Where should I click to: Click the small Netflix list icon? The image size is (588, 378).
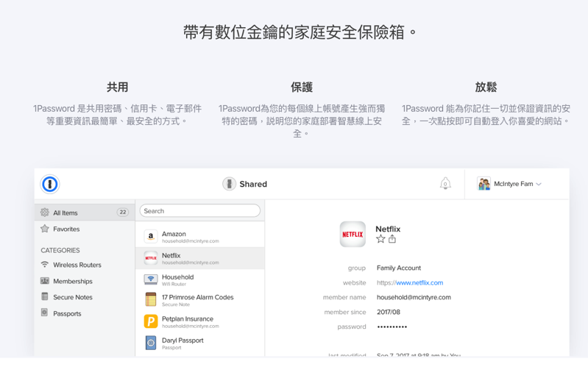[151, 258]
